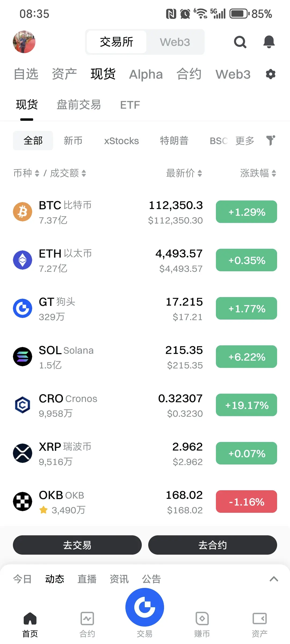Switch to Web3 mode in top toggle

pyautogui.click(x=175, y=42)
